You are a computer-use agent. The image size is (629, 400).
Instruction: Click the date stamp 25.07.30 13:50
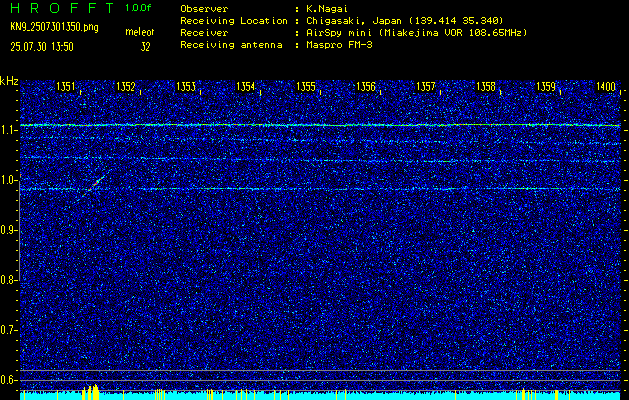[42, 47]
